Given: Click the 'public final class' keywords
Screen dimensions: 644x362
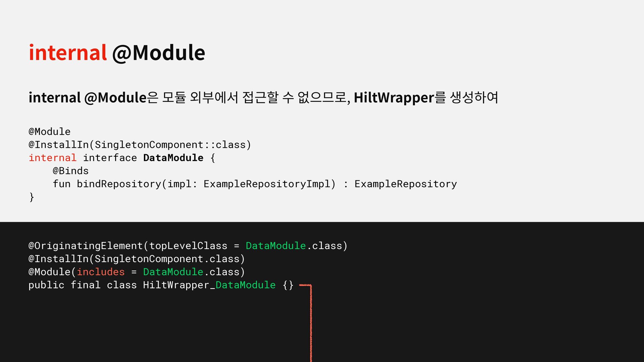Looking at the screenshot, I should point(82,285).
